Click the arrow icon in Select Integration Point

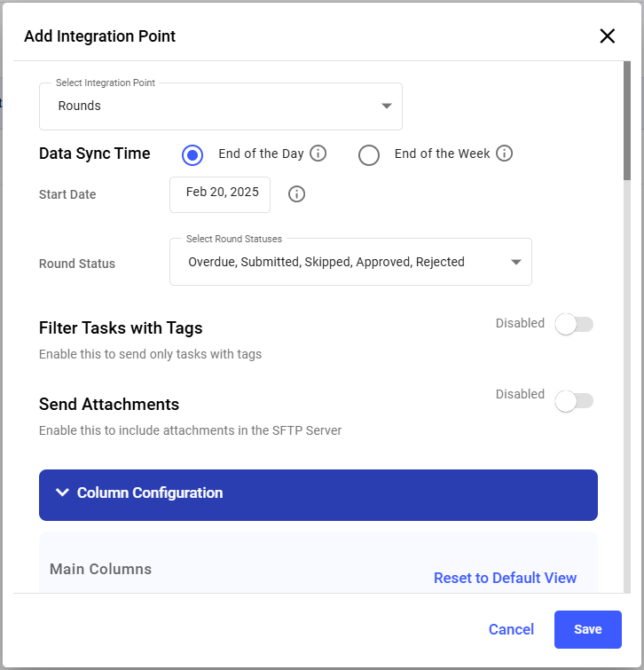386,106
